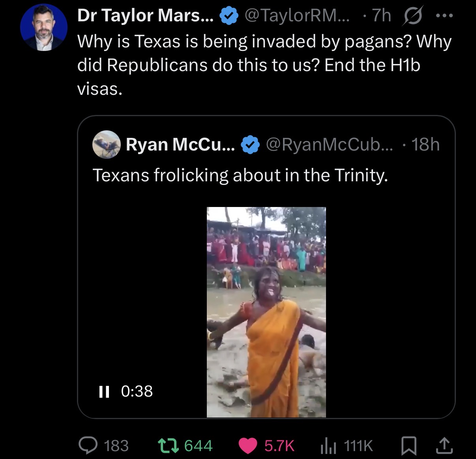Pause the video with the pause button

tap(104, 391)
